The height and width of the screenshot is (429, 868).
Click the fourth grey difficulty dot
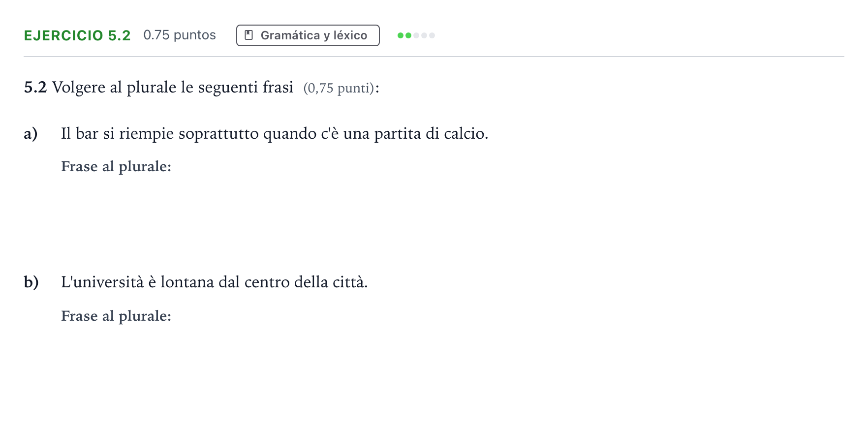pyautogui.click(x=424, y=35)
